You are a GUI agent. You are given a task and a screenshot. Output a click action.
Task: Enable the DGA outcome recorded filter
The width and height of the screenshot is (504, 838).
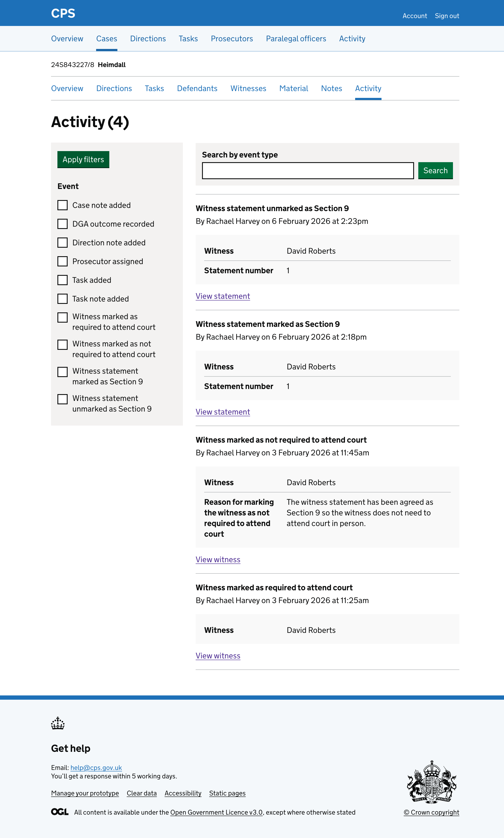[63, 224]
